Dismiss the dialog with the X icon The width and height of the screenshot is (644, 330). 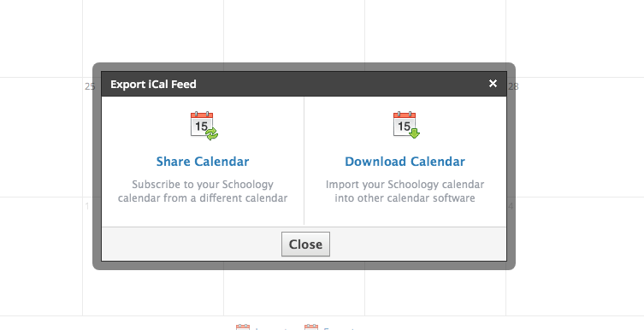493,84
